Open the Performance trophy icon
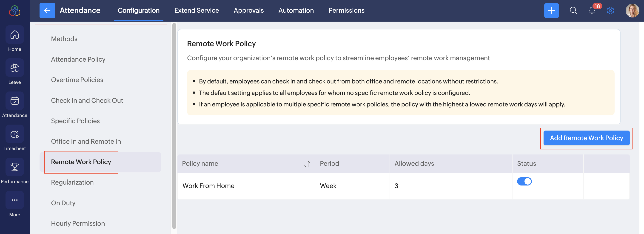This screenshot has height=234, width=644. [x=14, y=167]
